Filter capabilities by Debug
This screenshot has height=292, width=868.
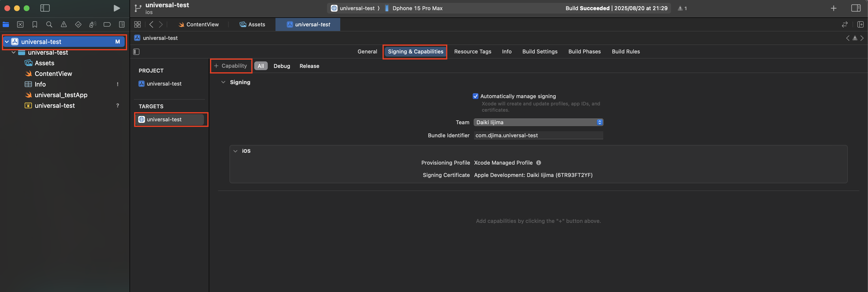point(282,66)
